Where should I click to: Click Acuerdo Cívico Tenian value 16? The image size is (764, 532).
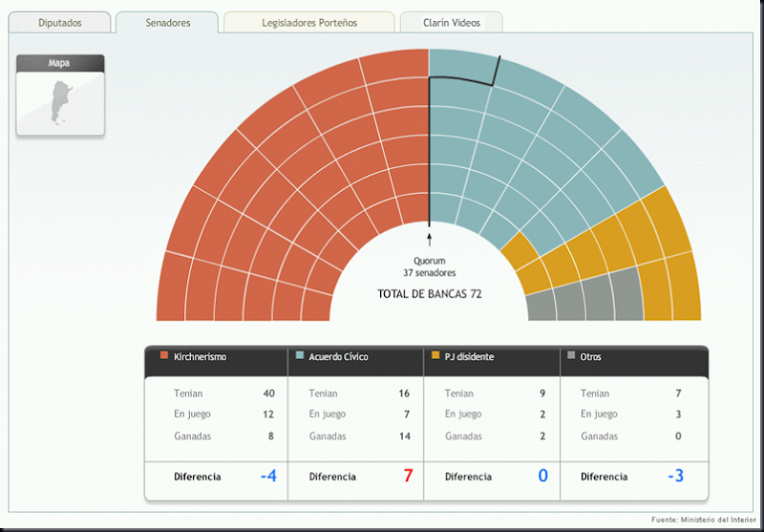point(404,394)
